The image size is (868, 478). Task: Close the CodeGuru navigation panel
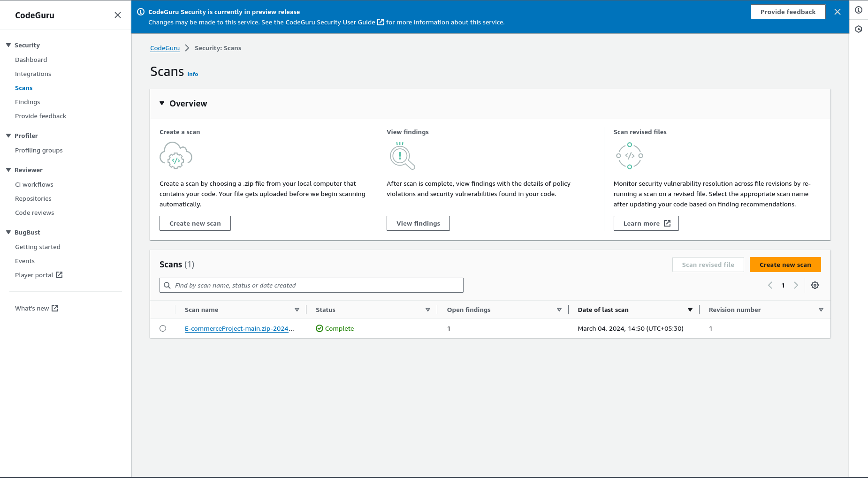[118, 15]
